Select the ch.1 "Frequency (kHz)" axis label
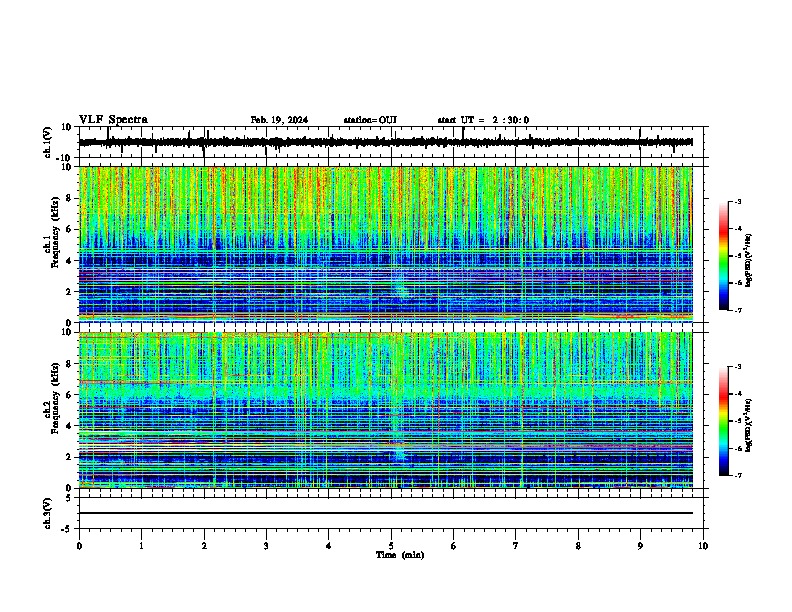Screen dimensions: 792x612 pos(55,232)
